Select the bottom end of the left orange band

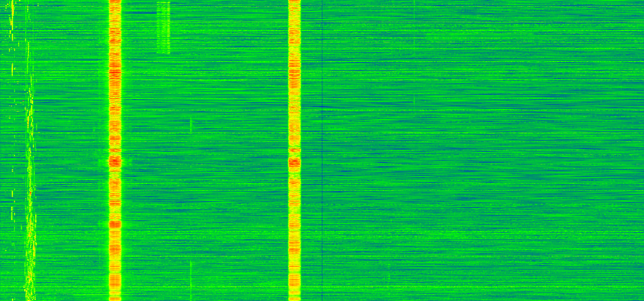[x=115, y=298]
